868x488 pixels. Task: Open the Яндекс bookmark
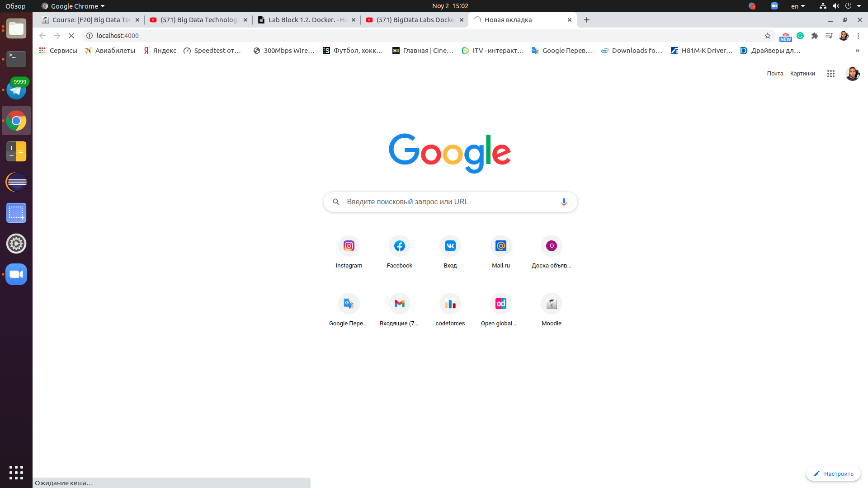(160, 51)
